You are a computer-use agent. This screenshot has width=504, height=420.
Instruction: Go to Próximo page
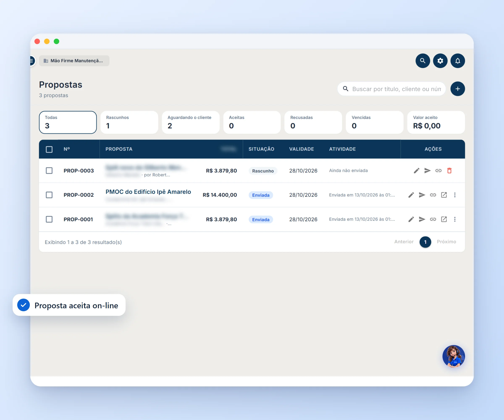(x=446, y=242)
